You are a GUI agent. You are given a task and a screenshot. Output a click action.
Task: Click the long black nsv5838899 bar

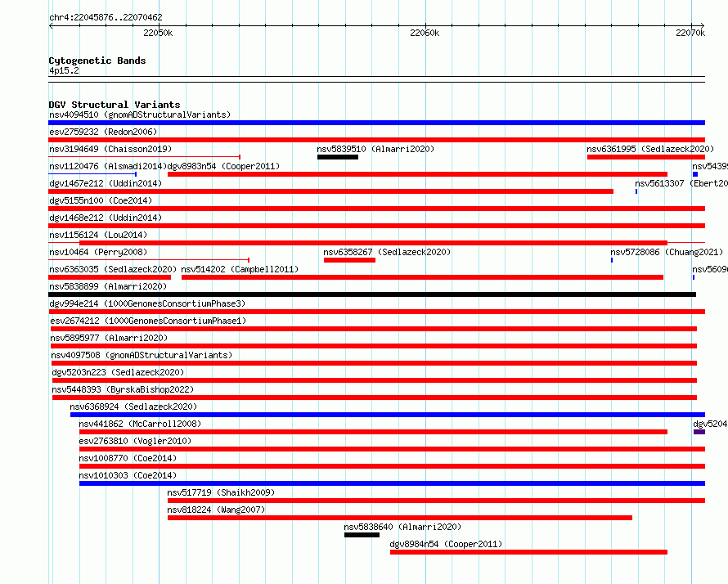[372, 294]
